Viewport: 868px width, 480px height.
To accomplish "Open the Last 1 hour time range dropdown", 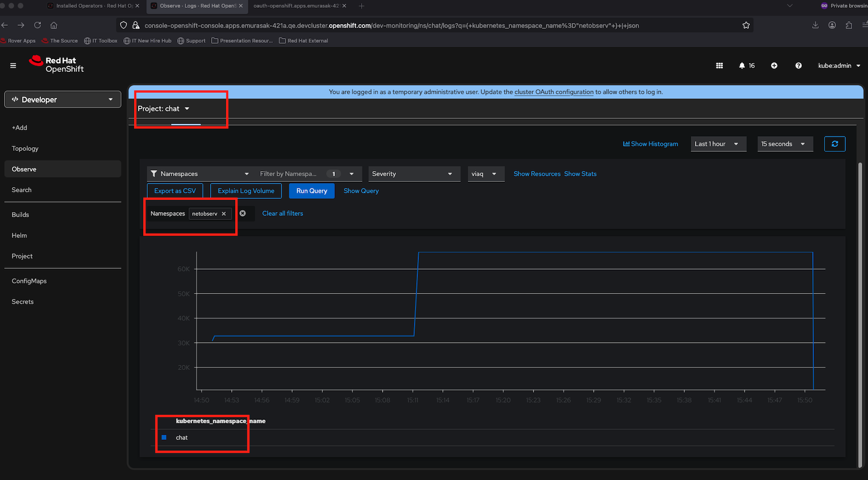I will point(718,144).
